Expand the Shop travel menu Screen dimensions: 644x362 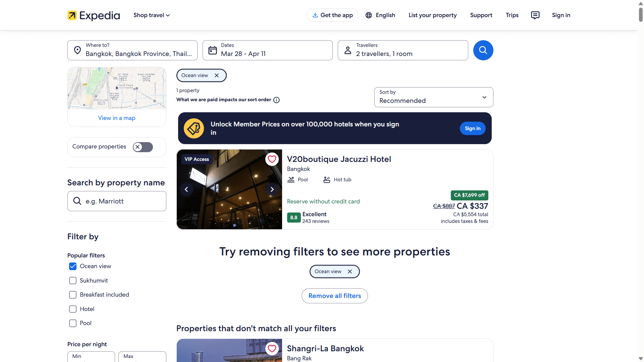click(x=152, y=15)
